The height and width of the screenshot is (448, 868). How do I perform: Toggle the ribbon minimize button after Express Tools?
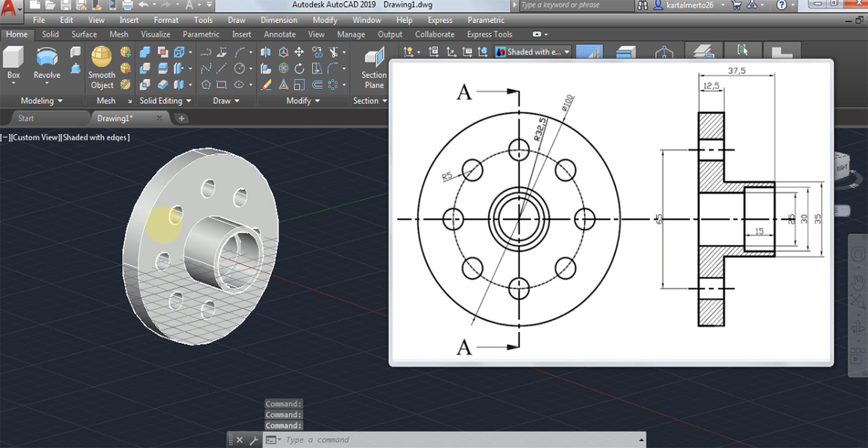click(536, 35)
